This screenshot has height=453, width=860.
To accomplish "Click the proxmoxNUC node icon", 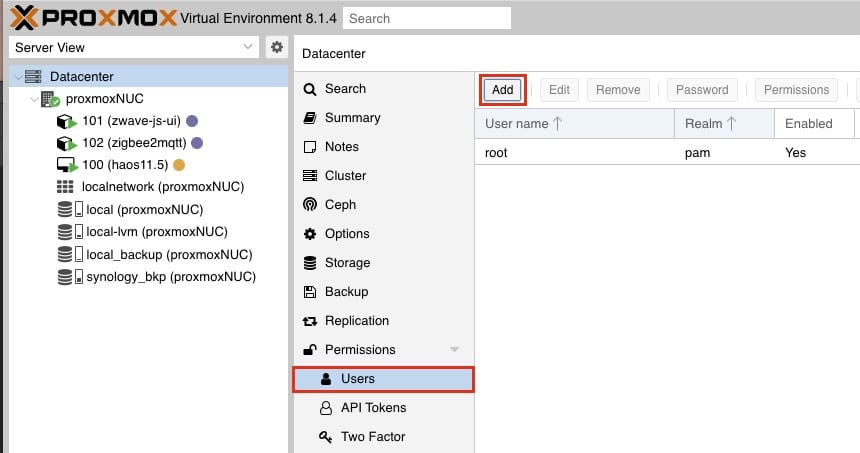I will [x=50, y=99].
